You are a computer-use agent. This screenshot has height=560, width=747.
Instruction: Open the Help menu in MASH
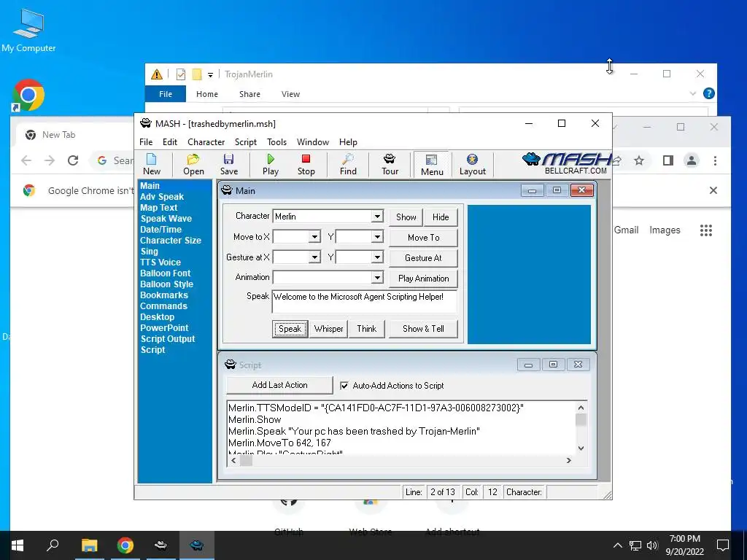(x=348, y=142)
